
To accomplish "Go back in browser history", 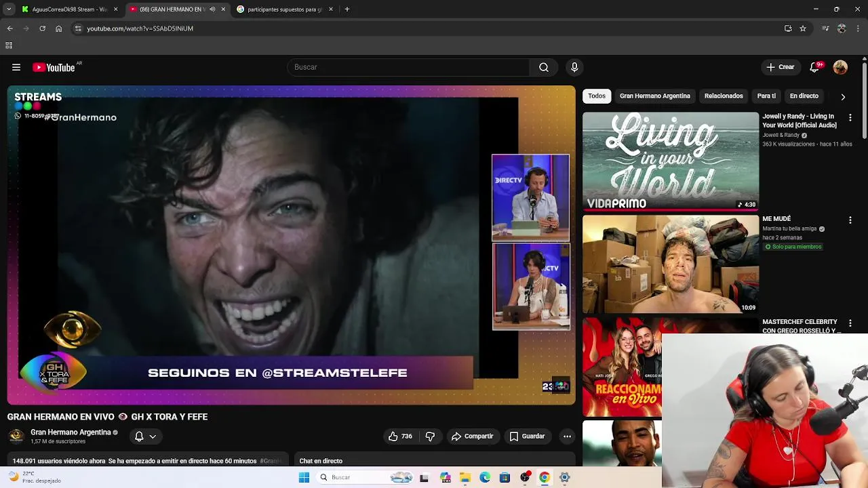I will (x=9, y=28).
